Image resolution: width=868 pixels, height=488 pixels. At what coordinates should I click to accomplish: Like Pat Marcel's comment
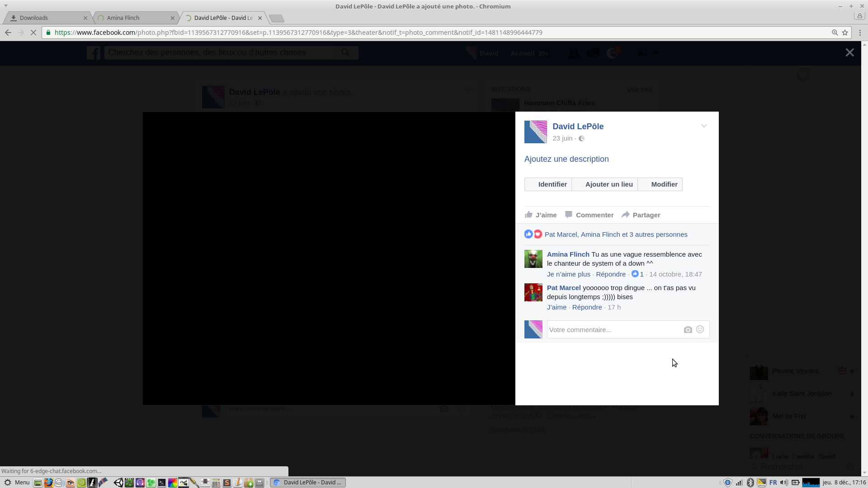557,307
